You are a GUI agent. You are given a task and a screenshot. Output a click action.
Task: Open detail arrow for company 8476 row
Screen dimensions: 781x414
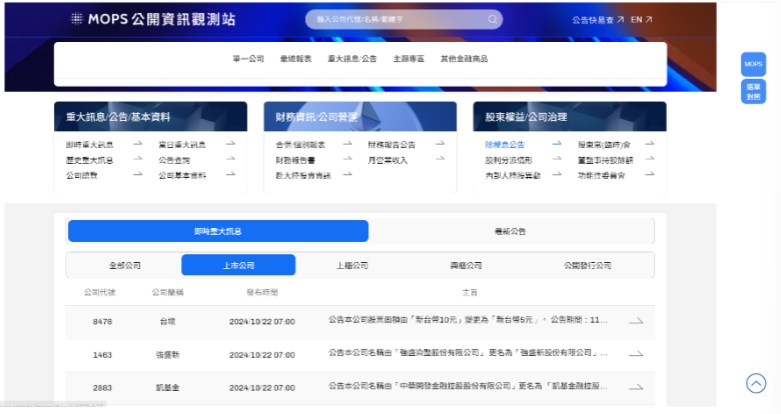(636, 321)
